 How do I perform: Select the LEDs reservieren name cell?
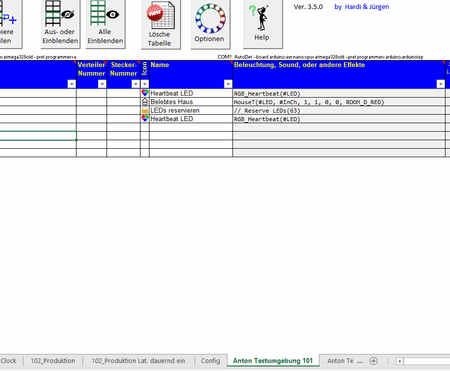coord(191,110)
